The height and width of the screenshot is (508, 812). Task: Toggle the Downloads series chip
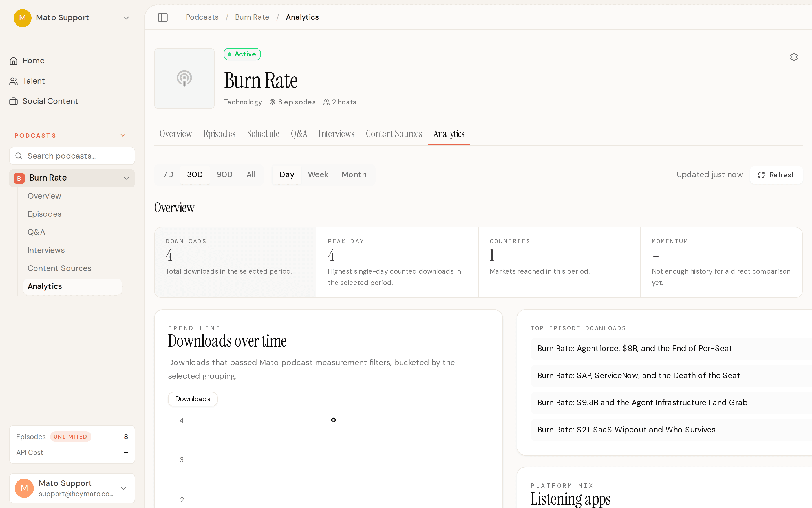click(193, 399)
